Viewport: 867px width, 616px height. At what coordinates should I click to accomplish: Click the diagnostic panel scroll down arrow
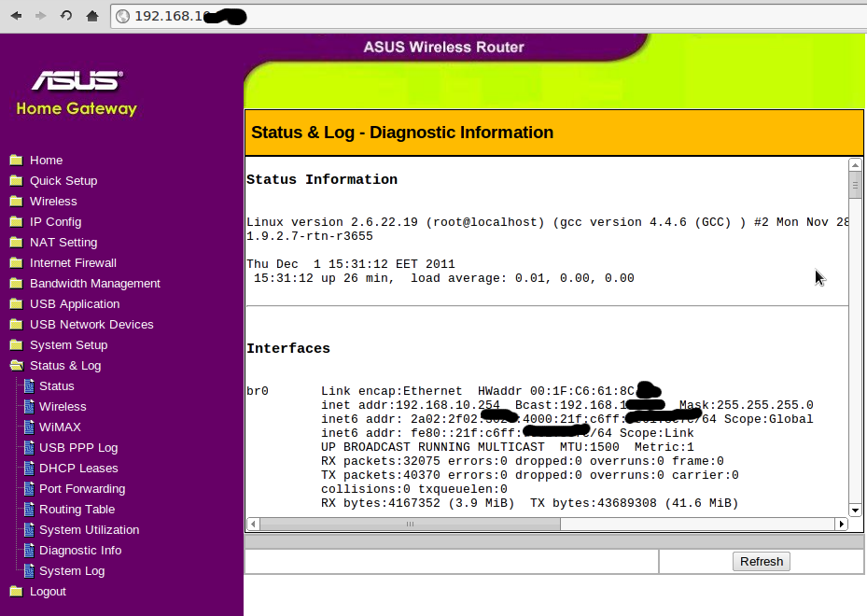(x=855, y=511)
